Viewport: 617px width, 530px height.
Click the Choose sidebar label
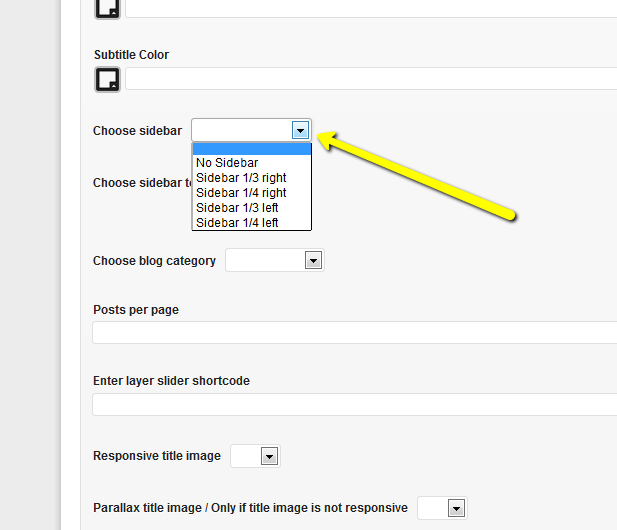(138, 131)
